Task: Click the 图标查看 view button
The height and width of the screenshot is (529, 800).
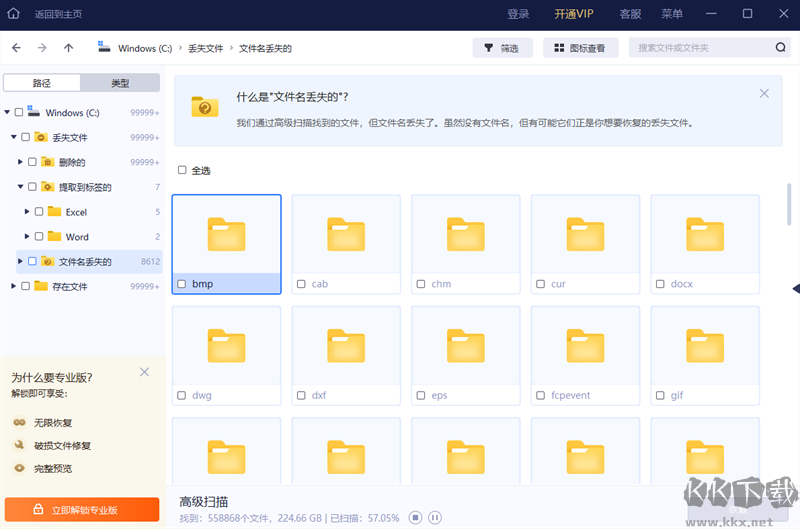Action: click(581, 48)
